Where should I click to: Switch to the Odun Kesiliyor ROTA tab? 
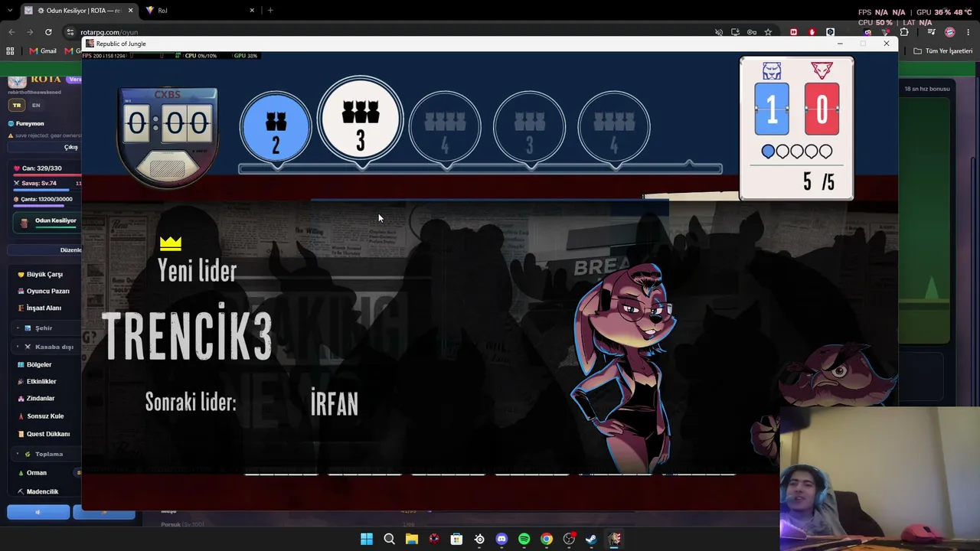(79, 10)
